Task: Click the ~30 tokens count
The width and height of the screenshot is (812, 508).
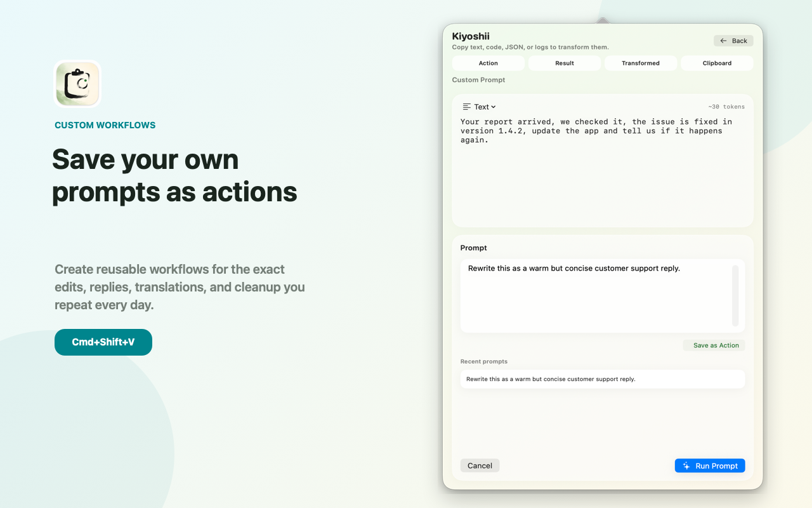Action: [726, 107]
